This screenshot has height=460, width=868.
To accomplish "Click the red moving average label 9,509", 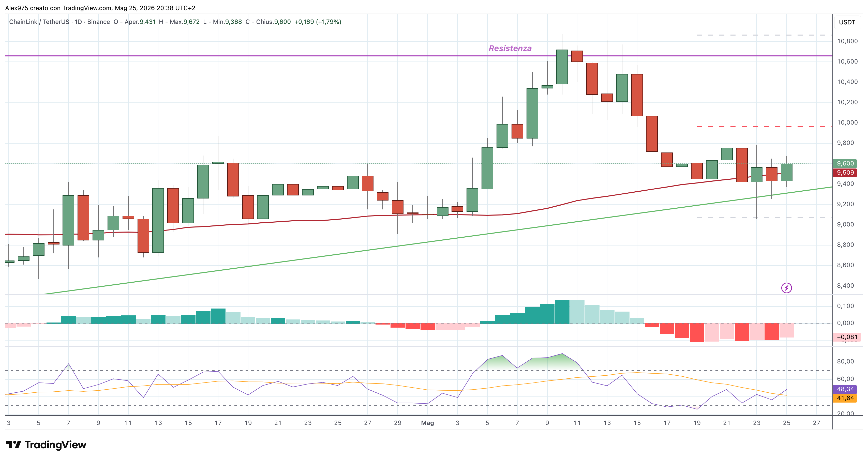I will tap(845, 173).
